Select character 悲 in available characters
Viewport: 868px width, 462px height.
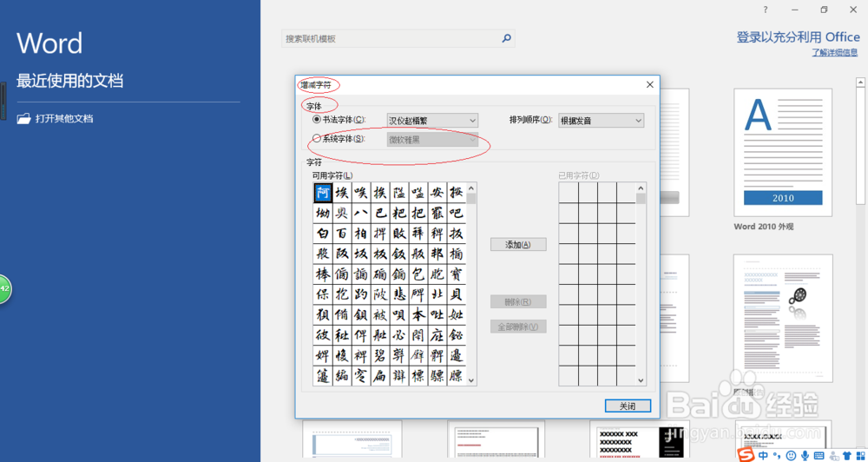point(399,294)
